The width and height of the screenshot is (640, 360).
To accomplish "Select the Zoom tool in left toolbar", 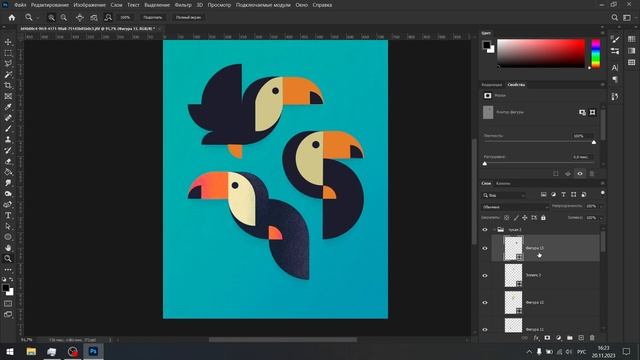I will tap(8, 258).
